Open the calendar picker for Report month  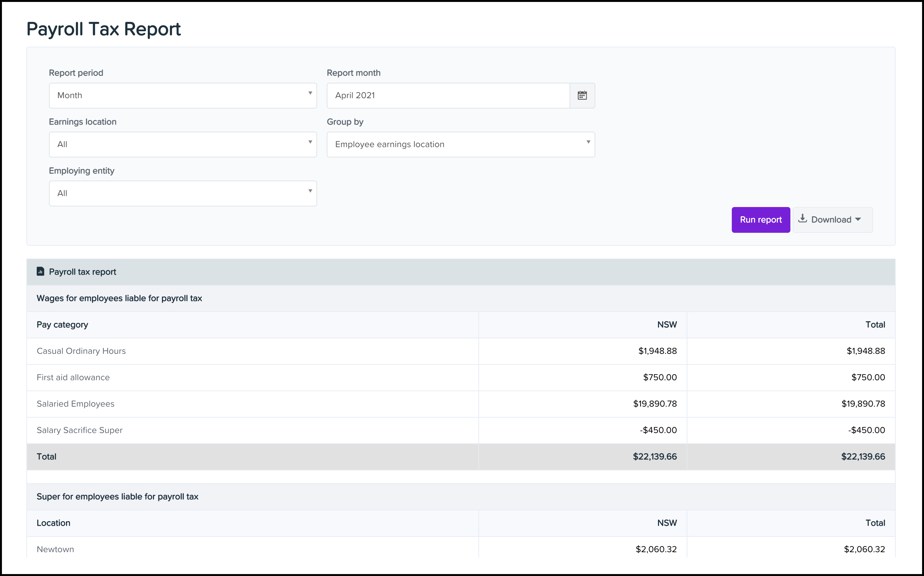click(x=581, y=96)
